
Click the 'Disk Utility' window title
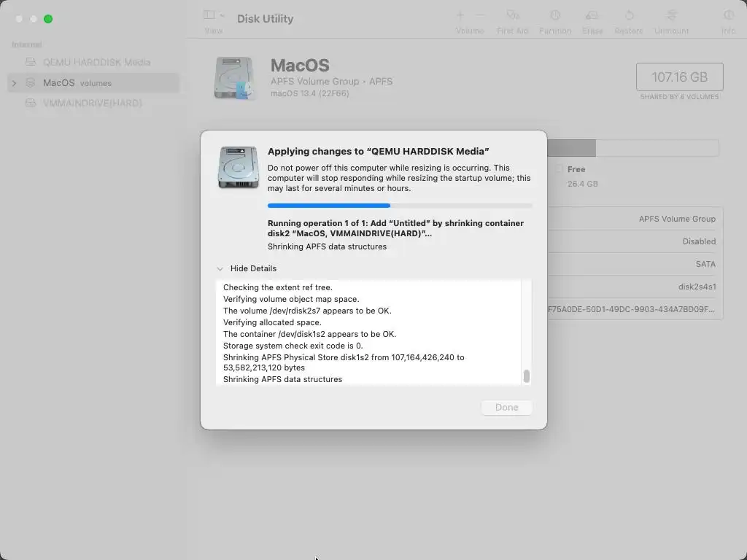tap(266, 18)
